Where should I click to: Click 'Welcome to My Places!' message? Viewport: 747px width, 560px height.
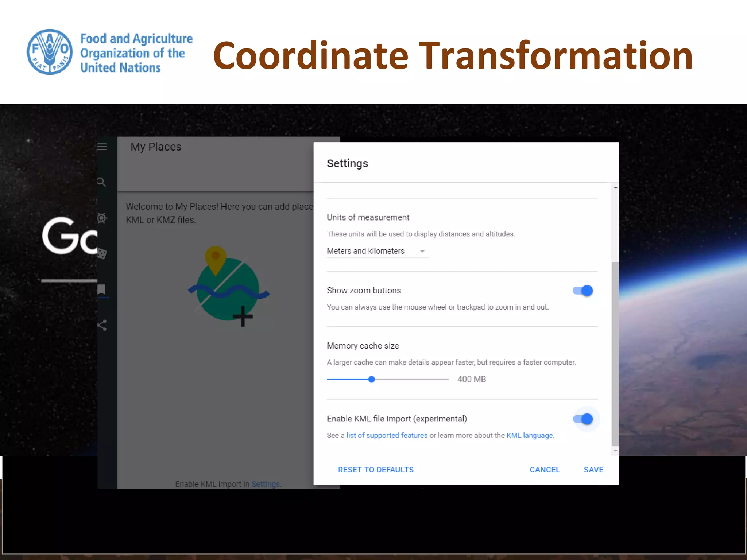point(220,213)
